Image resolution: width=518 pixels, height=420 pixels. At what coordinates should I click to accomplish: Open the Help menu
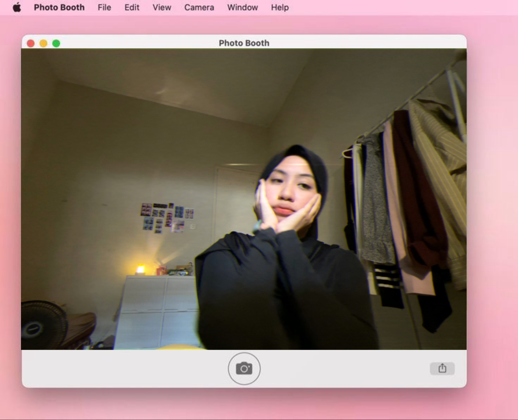[280, 7]
